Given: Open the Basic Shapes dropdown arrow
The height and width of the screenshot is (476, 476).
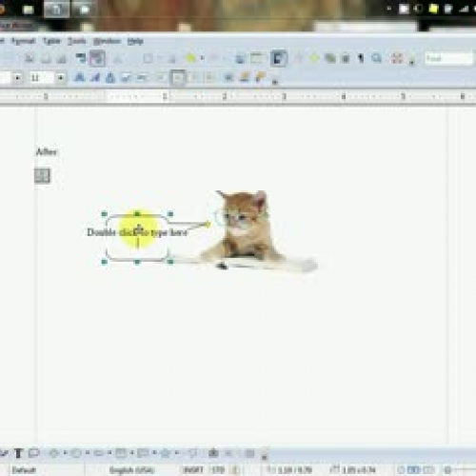Looking at the screenshot, I should (65, 453).
